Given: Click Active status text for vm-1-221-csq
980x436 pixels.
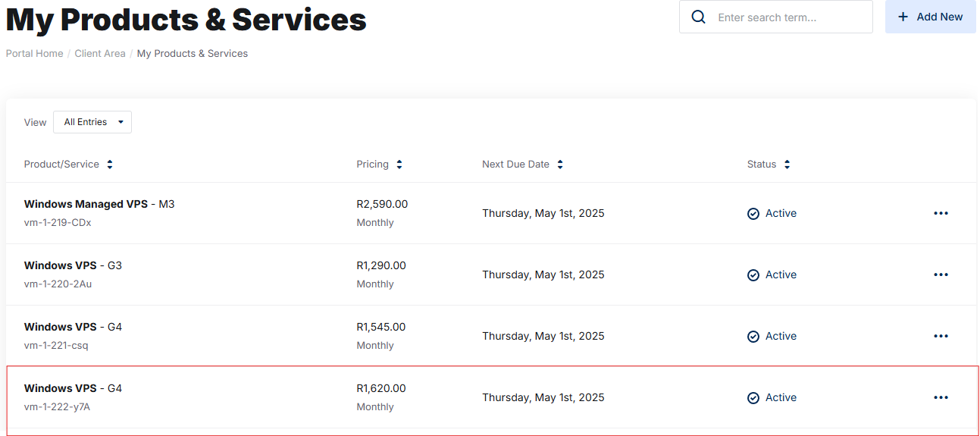Looking at the screenshot, I should pos(781,336).
